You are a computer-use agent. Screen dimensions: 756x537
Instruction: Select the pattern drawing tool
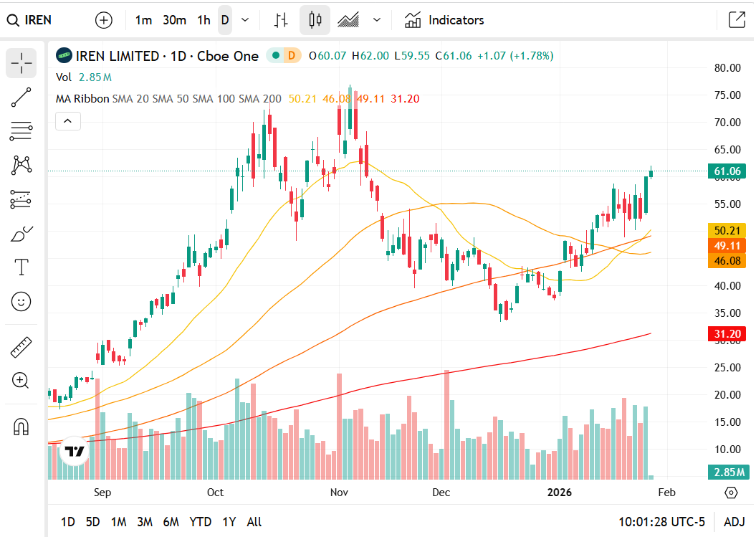coord(21,165)
